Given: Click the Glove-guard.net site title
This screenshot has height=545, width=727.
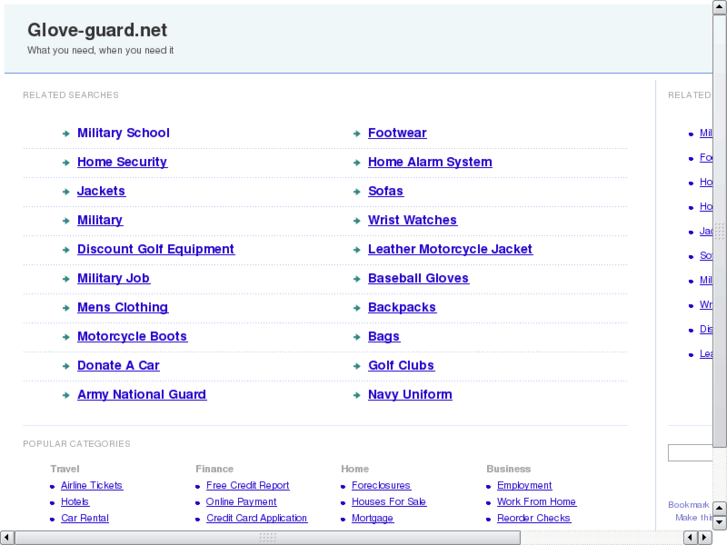Looking at the screenshot, I should 97,30.
